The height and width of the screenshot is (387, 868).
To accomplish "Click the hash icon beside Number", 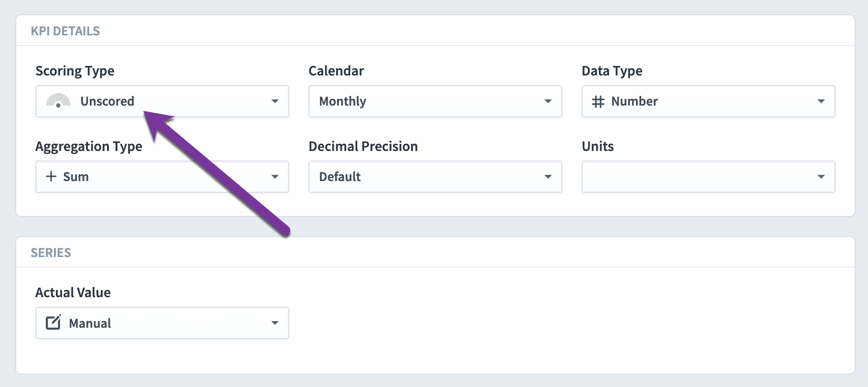I will tap(598, 102).
